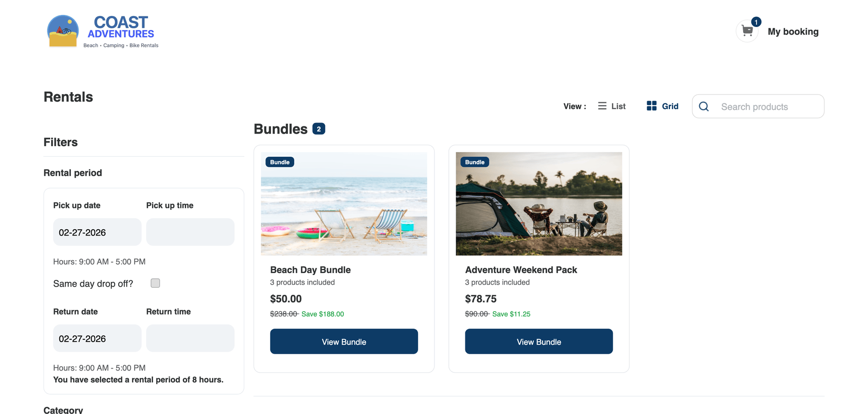
Task: View the Beach Day Bundle
Action: pyautogui.click(x=344, y=342)
